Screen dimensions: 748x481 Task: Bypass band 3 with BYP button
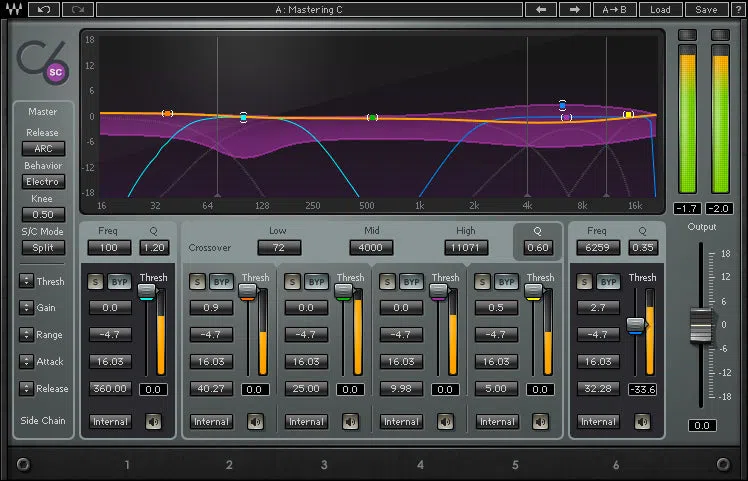click(316, 282)
